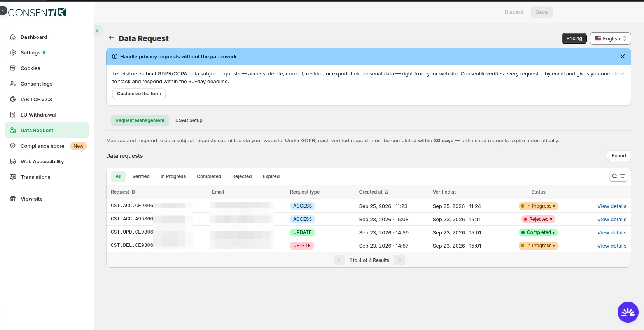This screenshot has height=330, width=644.
Task: Open the search and filter control
Action: pyautogui.click(x=619, y=176)
